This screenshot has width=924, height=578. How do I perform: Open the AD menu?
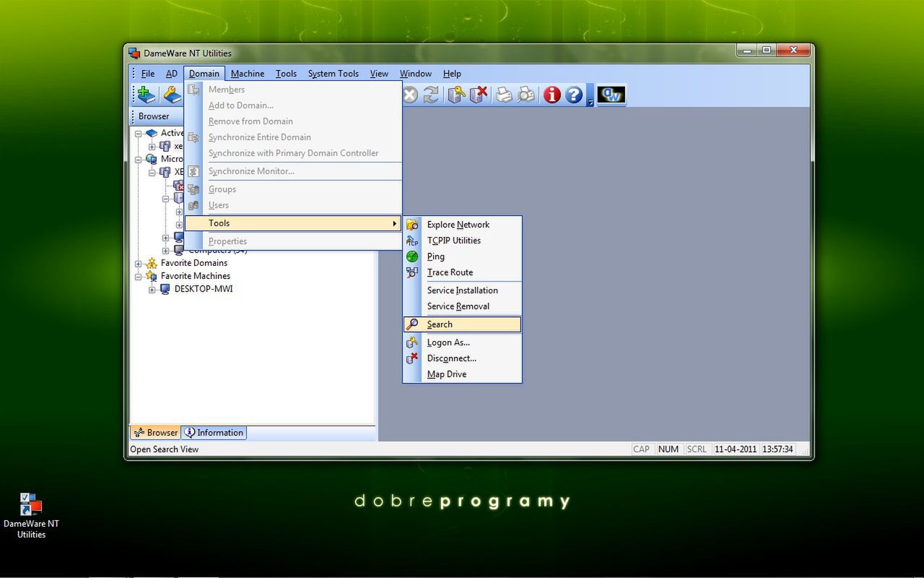point(171,74)
